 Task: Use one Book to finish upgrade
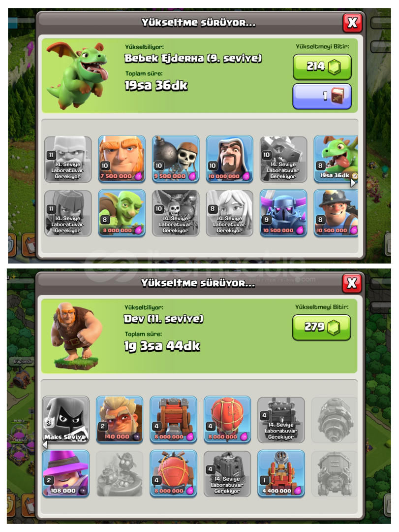click(x=322, y=97)
